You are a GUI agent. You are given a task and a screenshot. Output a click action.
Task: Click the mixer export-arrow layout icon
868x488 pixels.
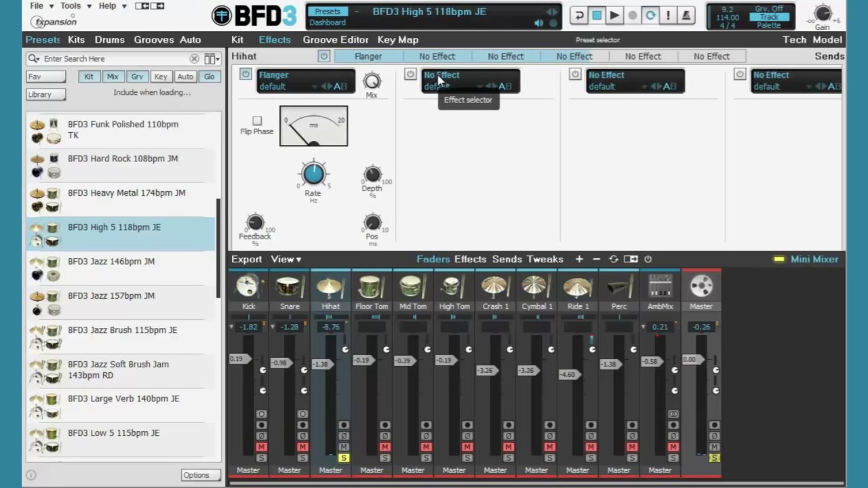(x=631, y=259)
